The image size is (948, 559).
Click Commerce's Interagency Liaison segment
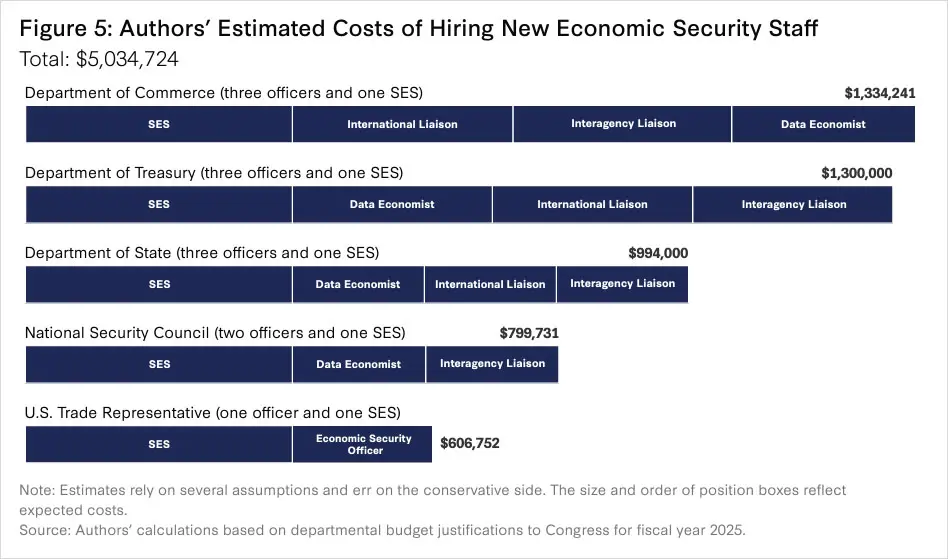point(623,124)
